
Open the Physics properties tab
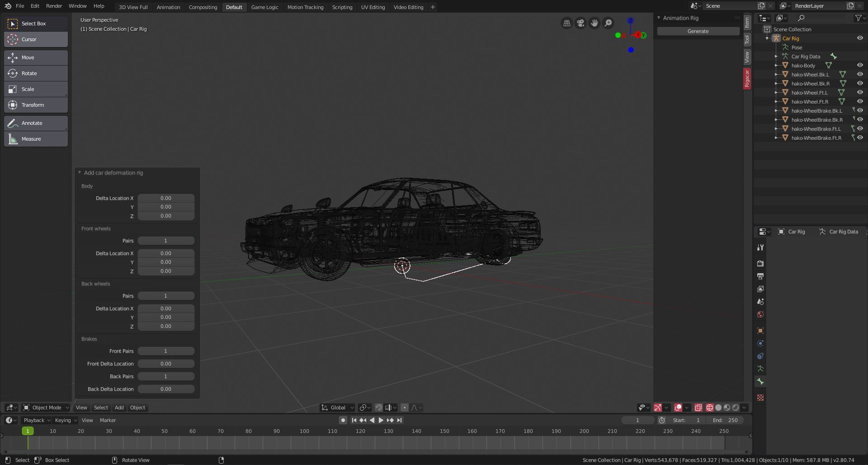(760, 356)
